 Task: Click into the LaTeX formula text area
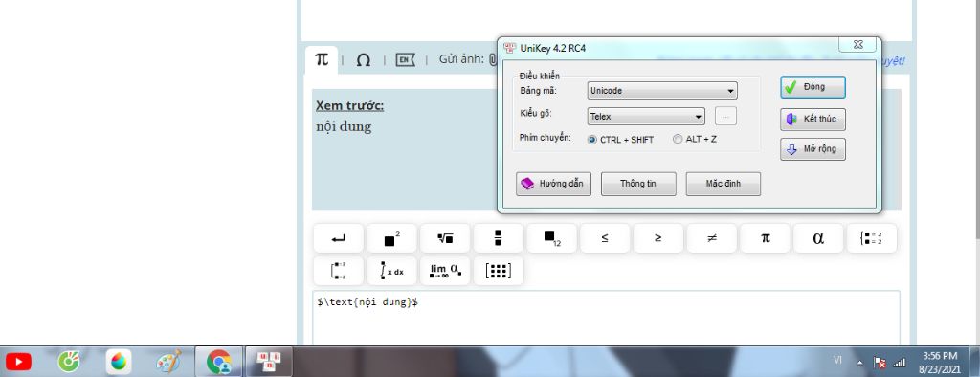tap(606, 318)
